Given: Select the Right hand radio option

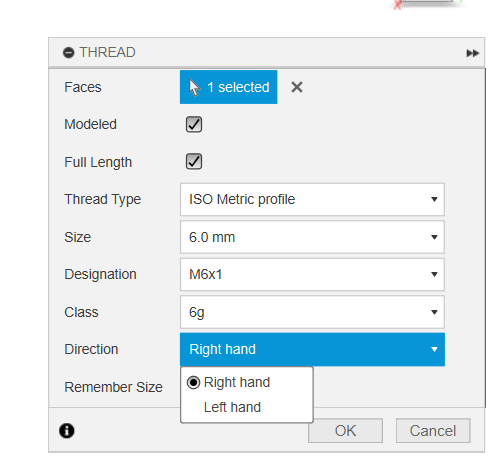Looking at the screenshot, I should [x=228, y=382].
